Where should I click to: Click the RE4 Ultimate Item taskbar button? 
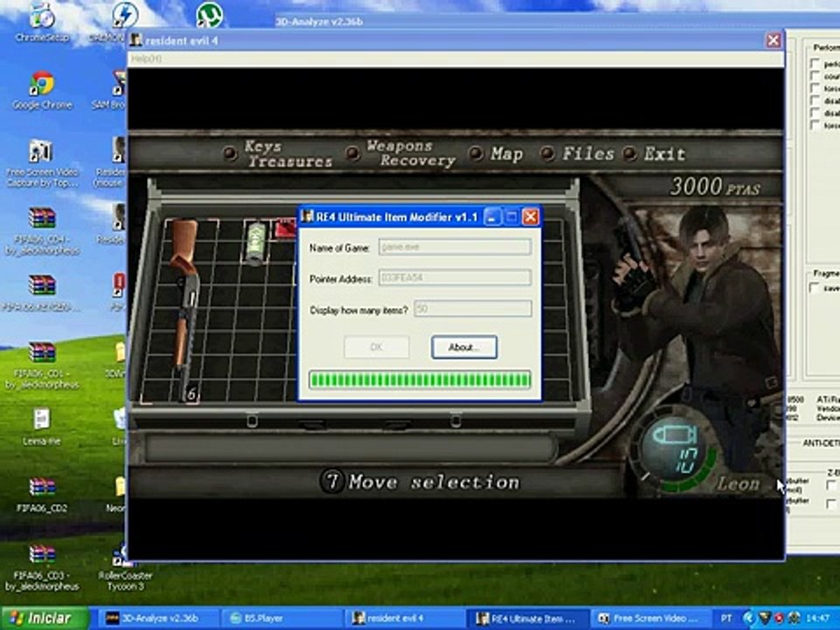(x=528, y=619)
